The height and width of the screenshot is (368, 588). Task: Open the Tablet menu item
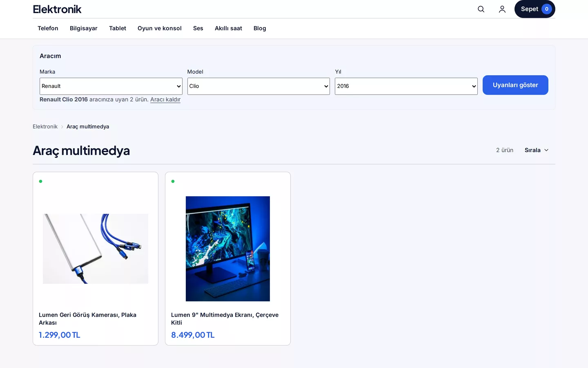(118, 28)
